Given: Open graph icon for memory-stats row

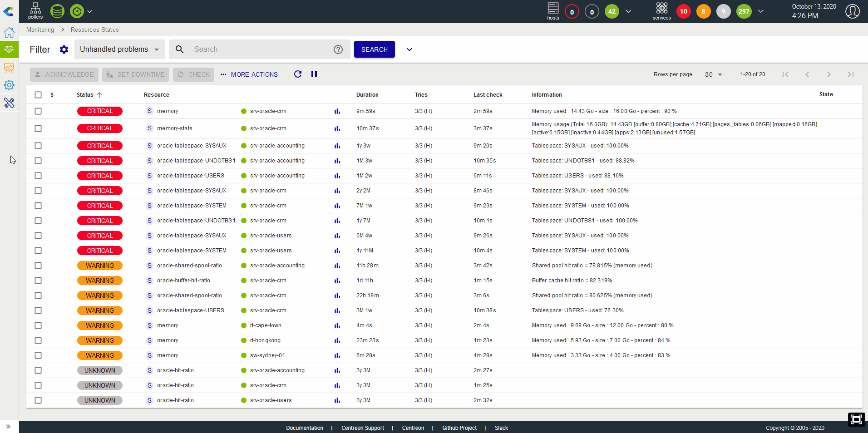Looking at the screenshot, I should pyautogui.click(x=337, y=128).
